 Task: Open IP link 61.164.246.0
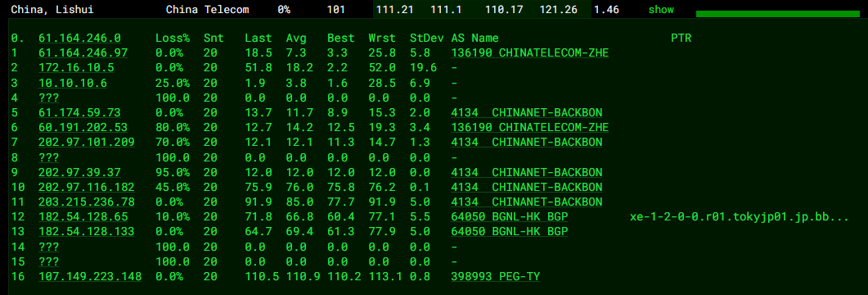point(79,39)
